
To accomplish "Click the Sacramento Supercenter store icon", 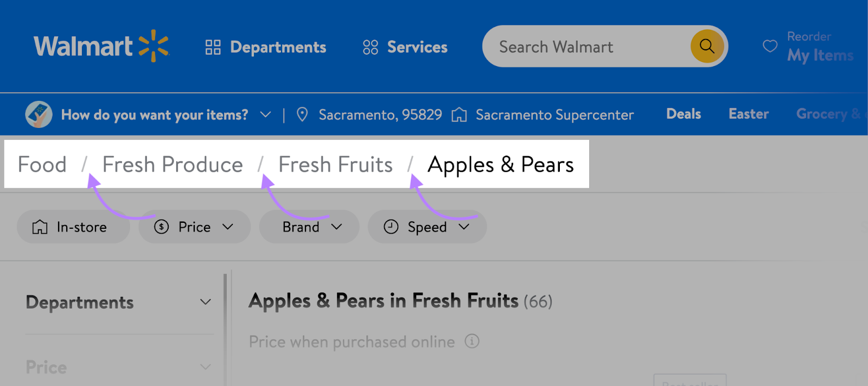I will point(459,114).
